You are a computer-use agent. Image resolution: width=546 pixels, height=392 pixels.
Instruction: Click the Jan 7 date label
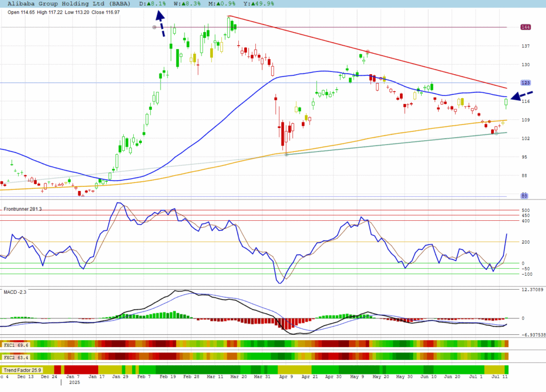pos(73,377)
